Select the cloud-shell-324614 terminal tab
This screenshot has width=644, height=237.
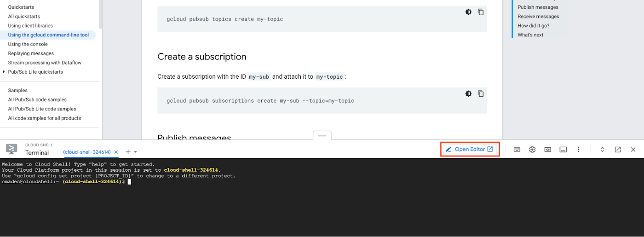(x=87, y=152)
